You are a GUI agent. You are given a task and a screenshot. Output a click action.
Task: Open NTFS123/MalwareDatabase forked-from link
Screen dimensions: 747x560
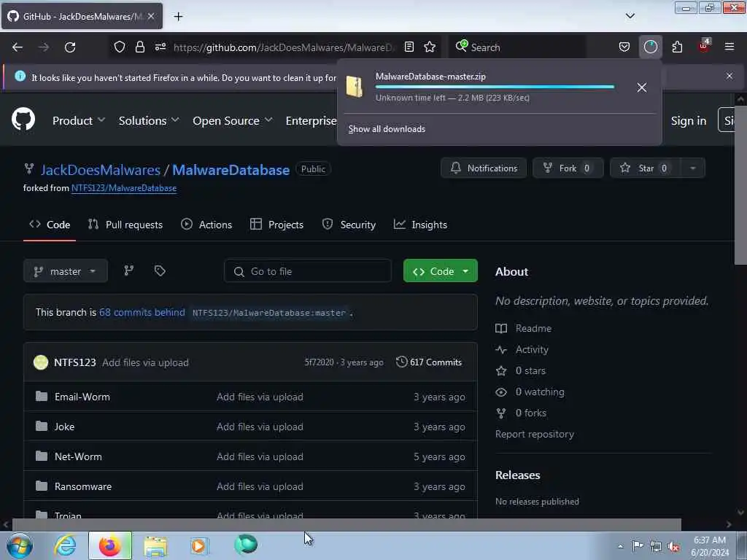tap(124, 188)
